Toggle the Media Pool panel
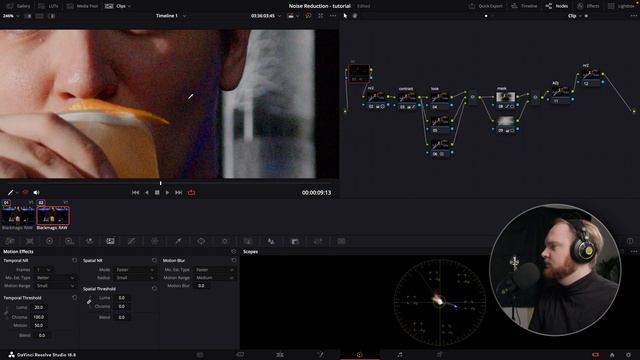The image size is (640, 360). (x=82, y=6)
